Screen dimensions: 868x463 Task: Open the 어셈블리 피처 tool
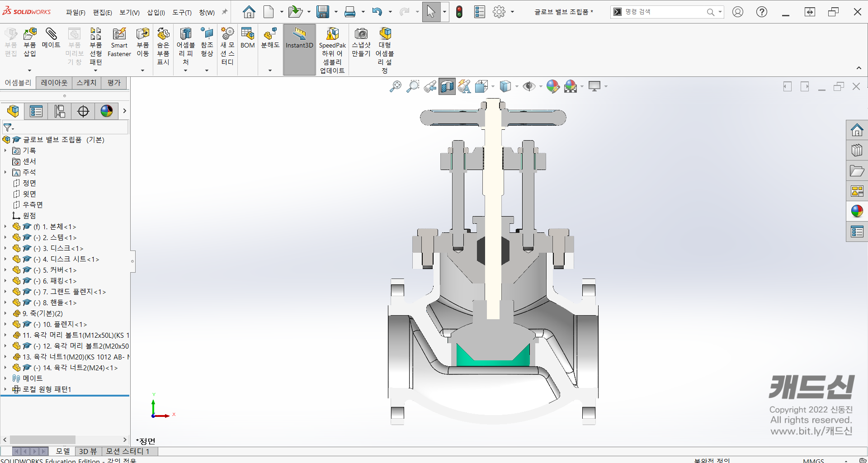tap(185, 34)
